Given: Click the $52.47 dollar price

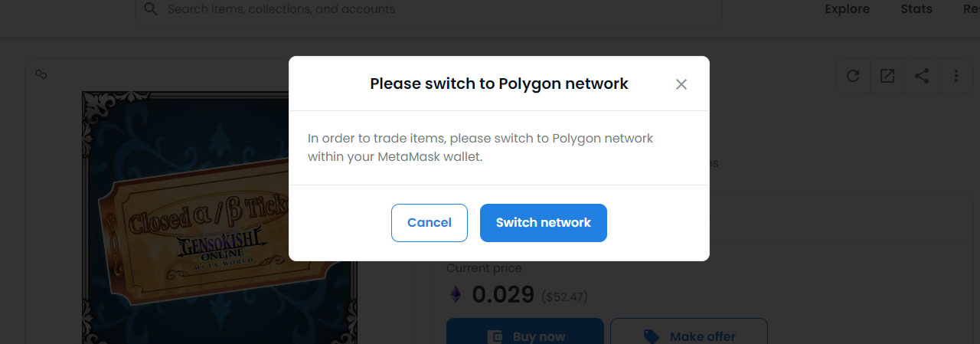Looking at the screenshot, I should click(564, 296).
